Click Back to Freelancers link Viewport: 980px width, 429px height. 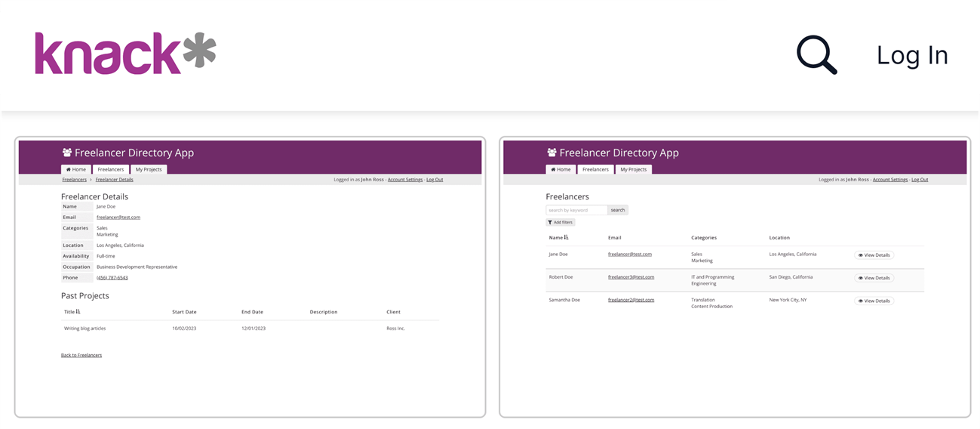(x=81, y=355)
